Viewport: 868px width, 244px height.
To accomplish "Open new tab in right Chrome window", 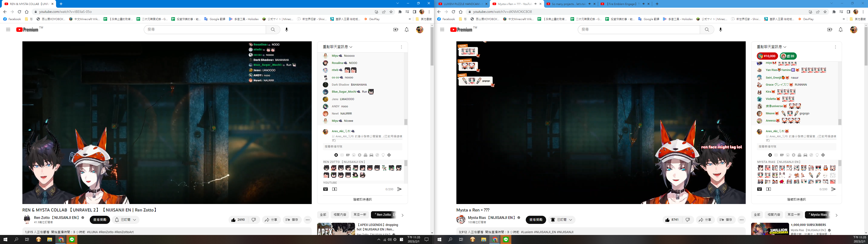I will pyautogui.click(x=657, y=4).
